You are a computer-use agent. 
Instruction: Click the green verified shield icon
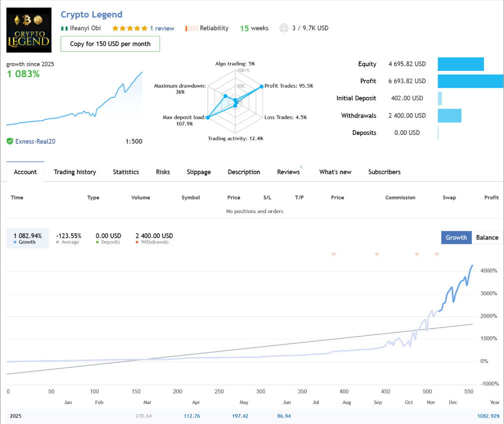[x=10, y=141]
